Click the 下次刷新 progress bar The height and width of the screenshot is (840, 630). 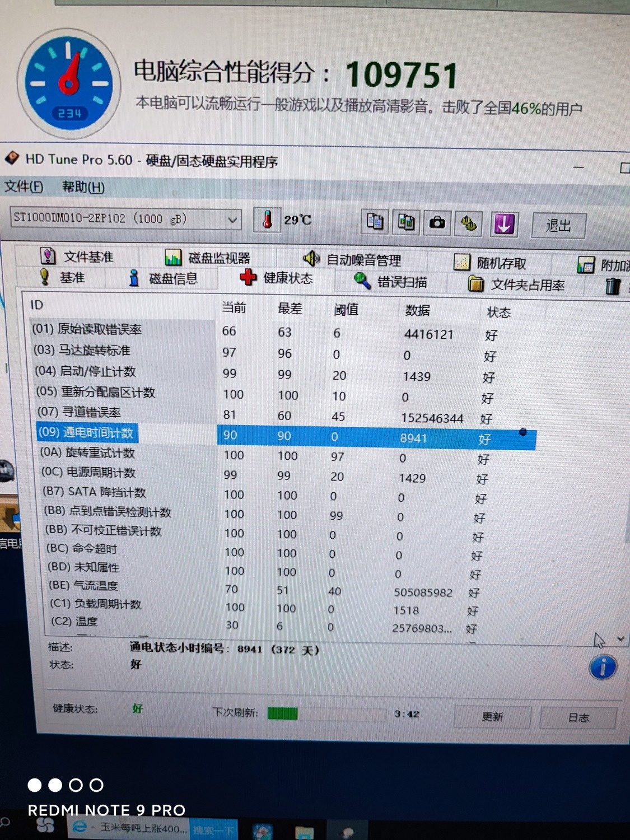click(326, 713)
